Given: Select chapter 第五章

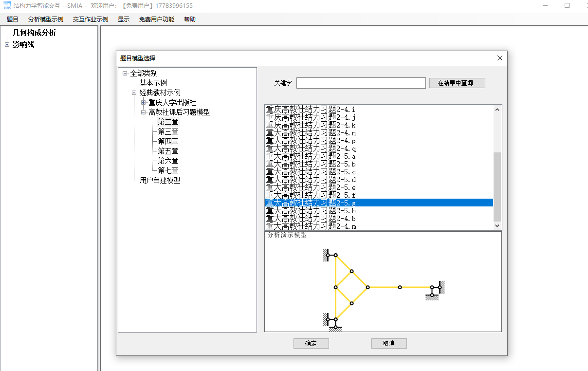Looking at the screenshot, I should [x=168, y=151].
